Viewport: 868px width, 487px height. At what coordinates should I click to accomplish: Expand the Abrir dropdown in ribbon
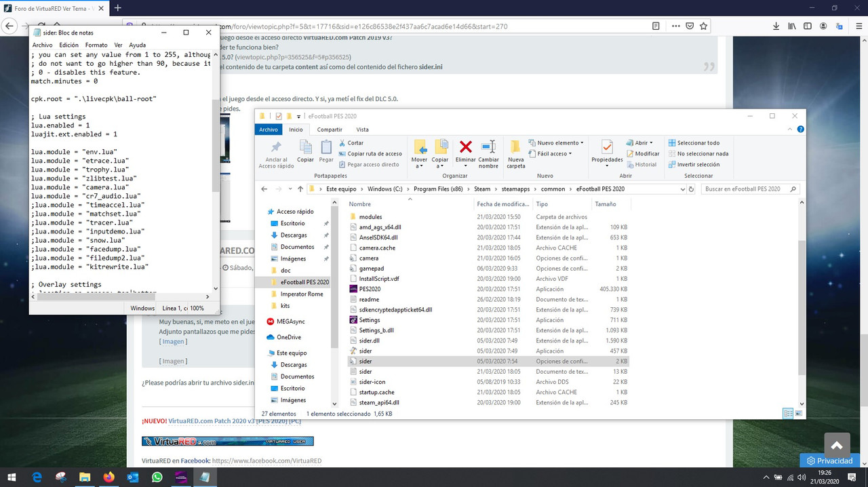pyautogui.click(x=639, y=143)
